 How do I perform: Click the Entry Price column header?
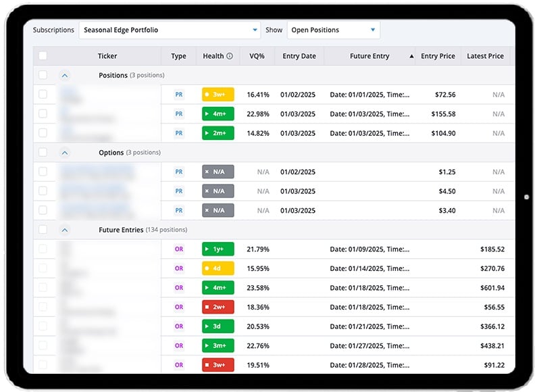(x=438, y=56)
